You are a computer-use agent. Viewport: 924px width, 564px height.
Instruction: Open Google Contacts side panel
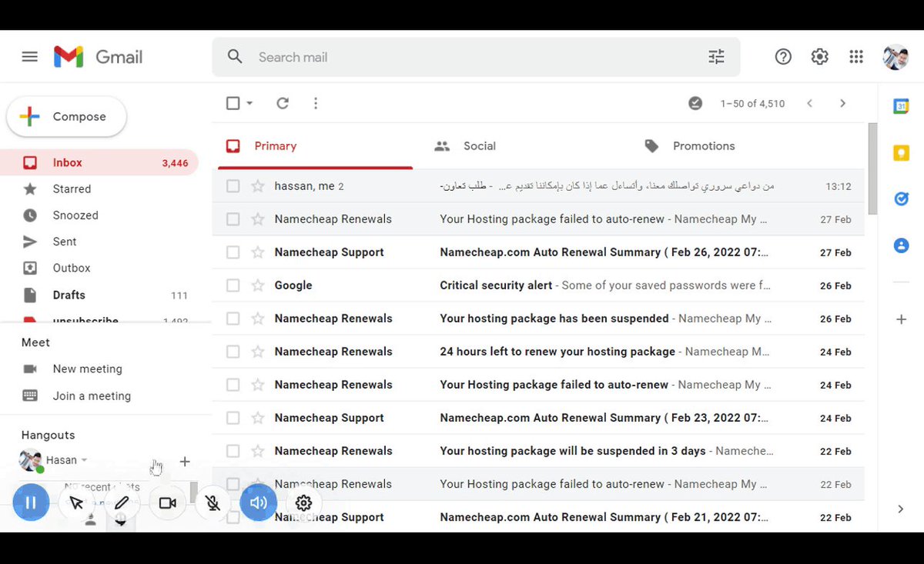pos(901,245)
